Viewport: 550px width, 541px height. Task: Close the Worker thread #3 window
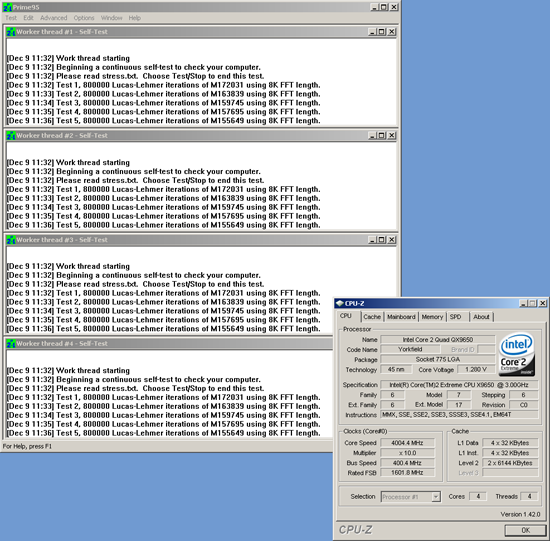(x=392, y=240)
